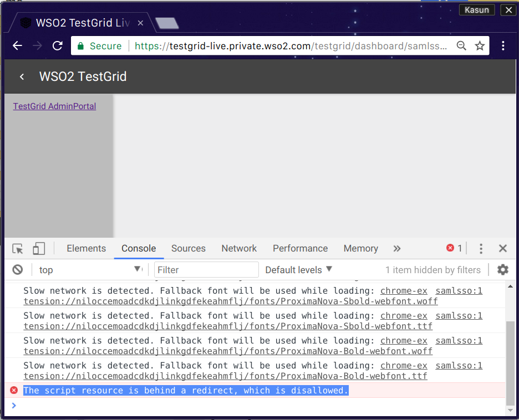
Task: Click the red error icon on the redirect message
Action: [14, 390]
